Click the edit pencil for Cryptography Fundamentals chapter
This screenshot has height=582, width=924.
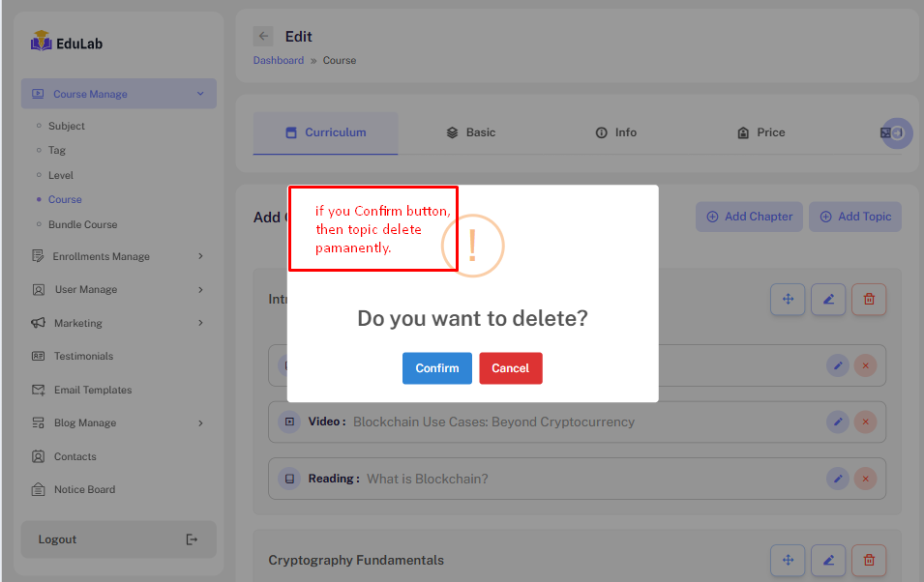pyautogui.click(x=828, y=560)
